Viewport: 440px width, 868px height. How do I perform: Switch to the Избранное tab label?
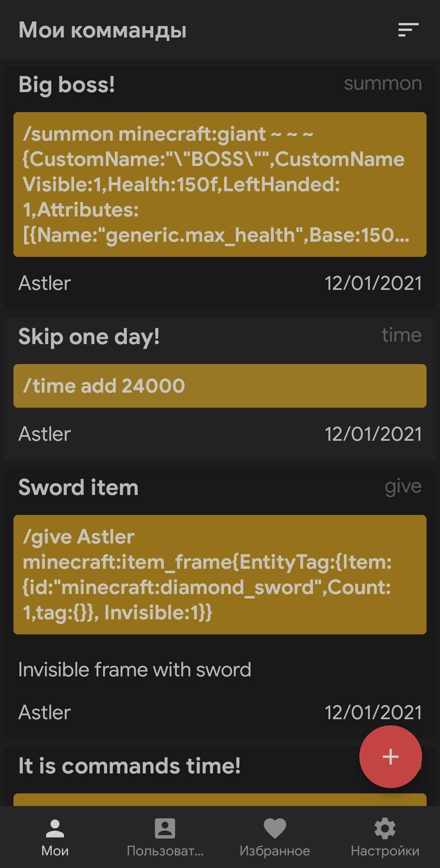pyautogui.click(x=275, y=851)
